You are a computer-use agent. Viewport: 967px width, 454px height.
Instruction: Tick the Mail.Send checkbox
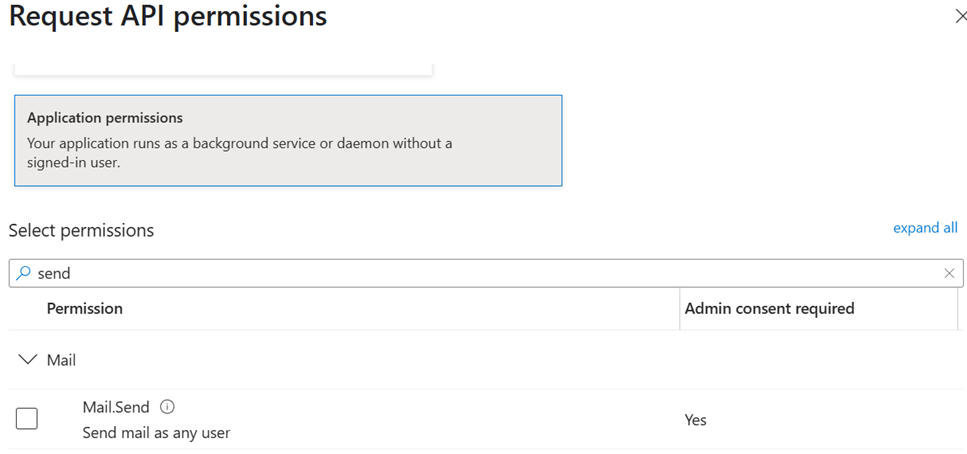(x=27, y=419)
